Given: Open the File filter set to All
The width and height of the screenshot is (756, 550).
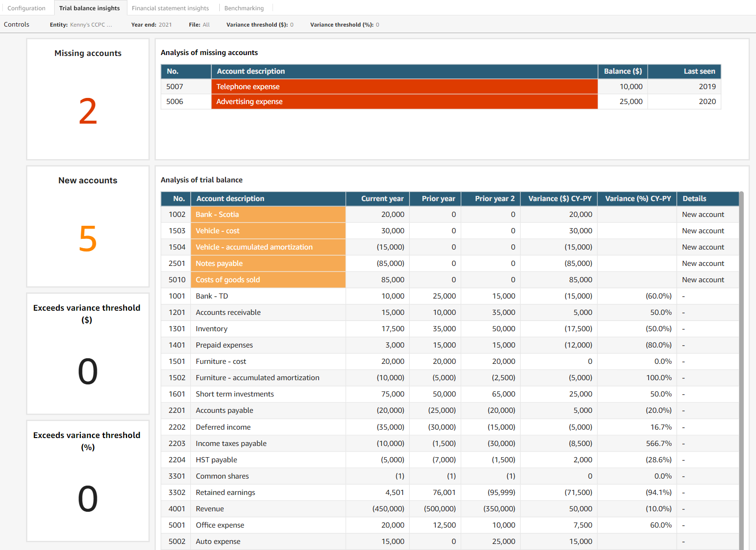Looking at the screenshot, I should (x=199, y=25).
